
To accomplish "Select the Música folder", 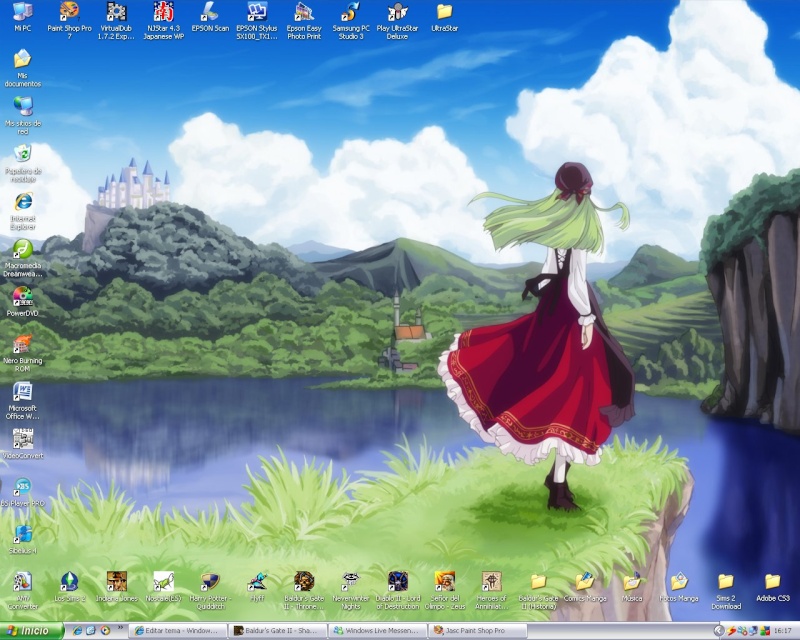I will [632, 587].
